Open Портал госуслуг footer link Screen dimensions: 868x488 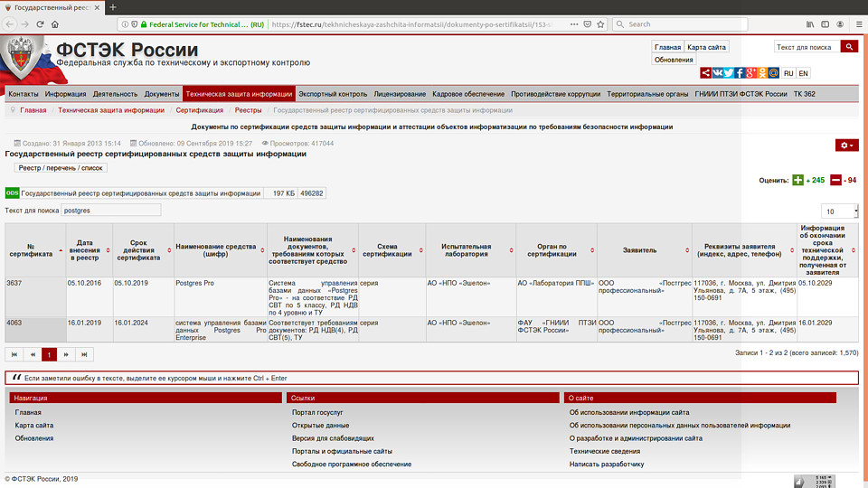(x=317, y=412)
